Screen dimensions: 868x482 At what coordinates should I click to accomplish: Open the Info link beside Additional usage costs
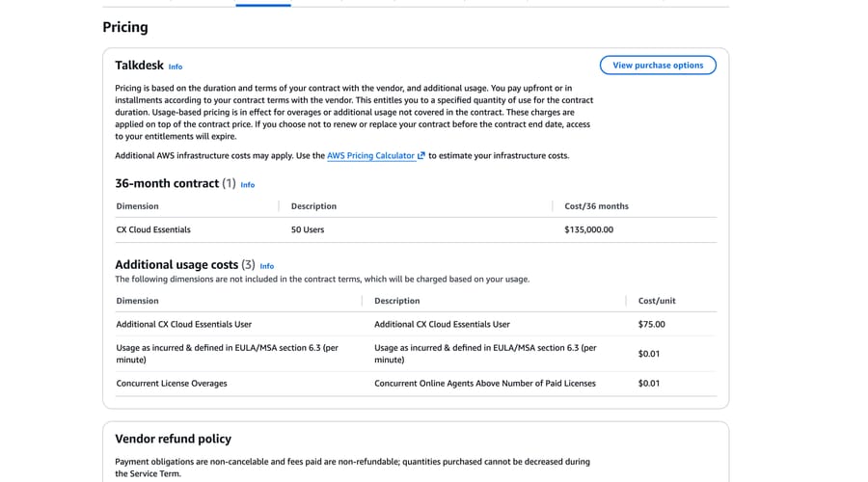pos(267,266)
